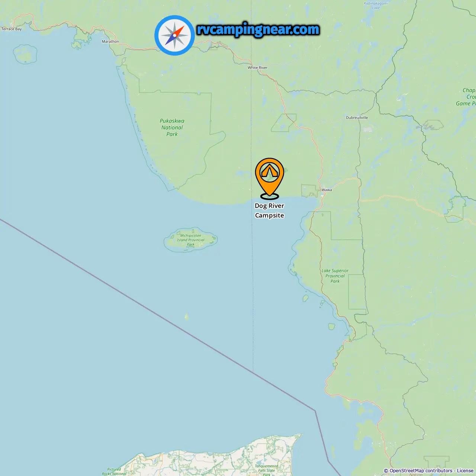Click the Terrace Bay label
Viewport: 476px width, 476px height.
click(11, 29)
